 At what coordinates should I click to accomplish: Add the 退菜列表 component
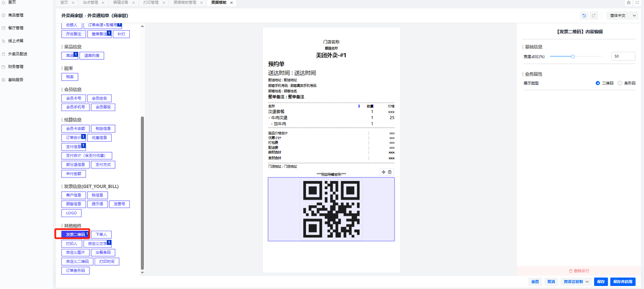[x=92, y=55]
